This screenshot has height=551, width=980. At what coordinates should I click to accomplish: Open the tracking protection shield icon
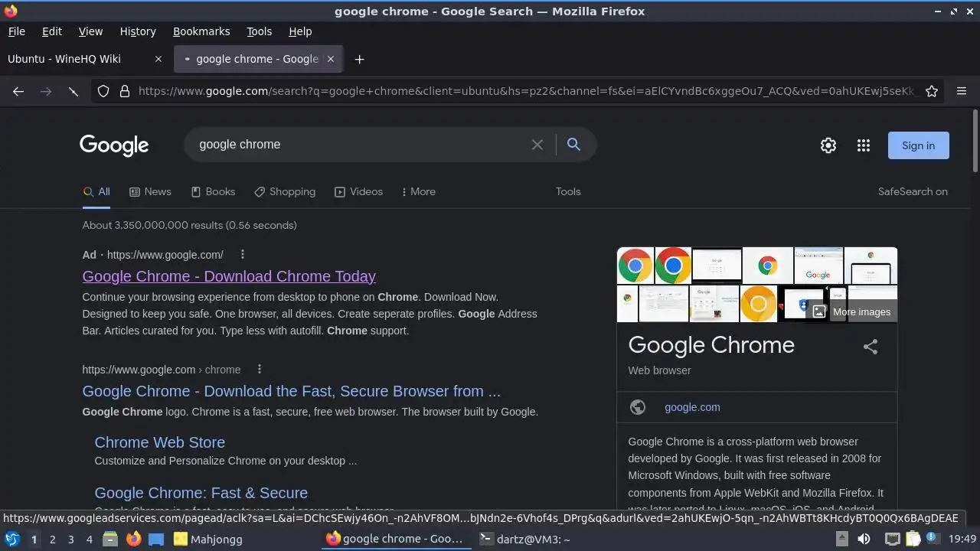click(103, 91)
